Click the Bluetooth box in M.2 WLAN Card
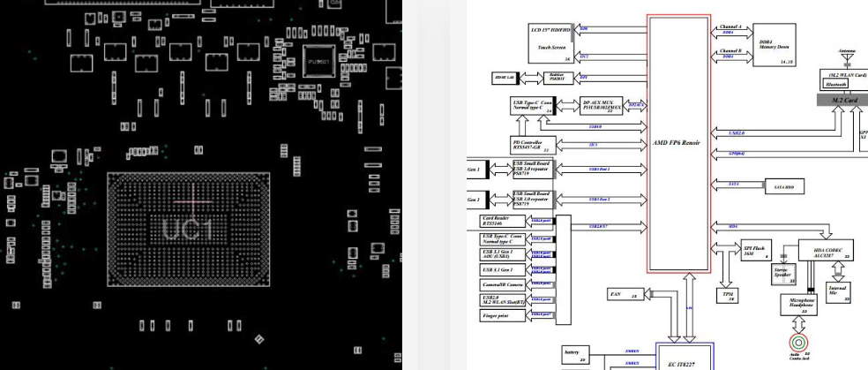 (836, 84)
